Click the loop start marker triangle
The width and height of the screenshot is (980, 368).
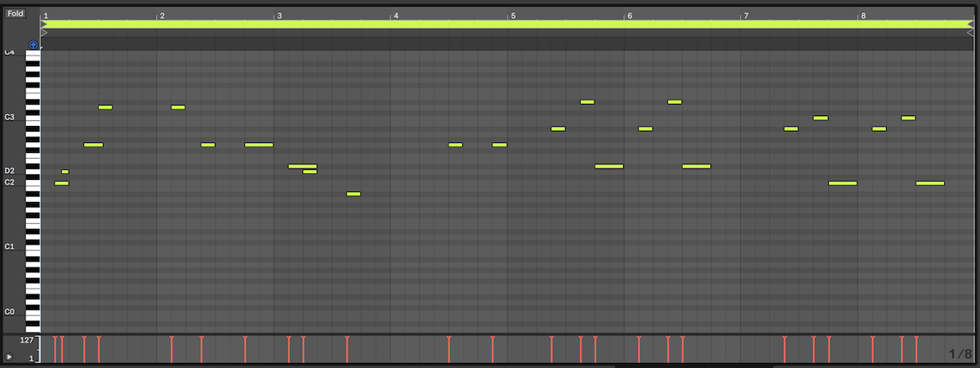[x=44, y=25]
